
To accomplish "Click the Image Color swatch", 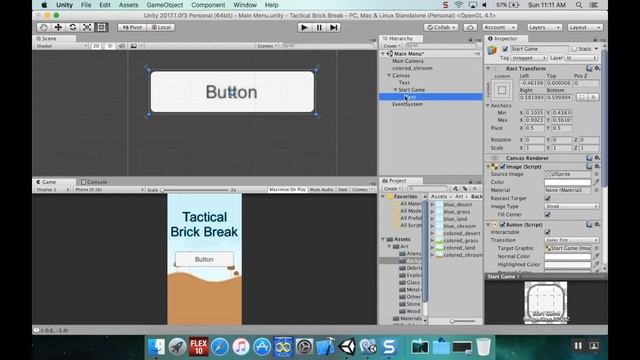I will tap(568, 182).
